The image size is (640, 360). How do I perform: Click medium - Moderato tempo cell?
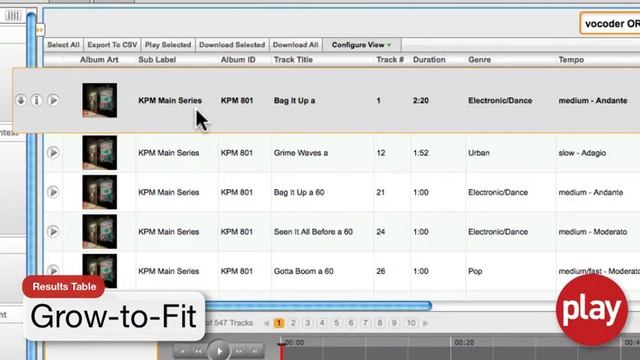pos(593,232)
